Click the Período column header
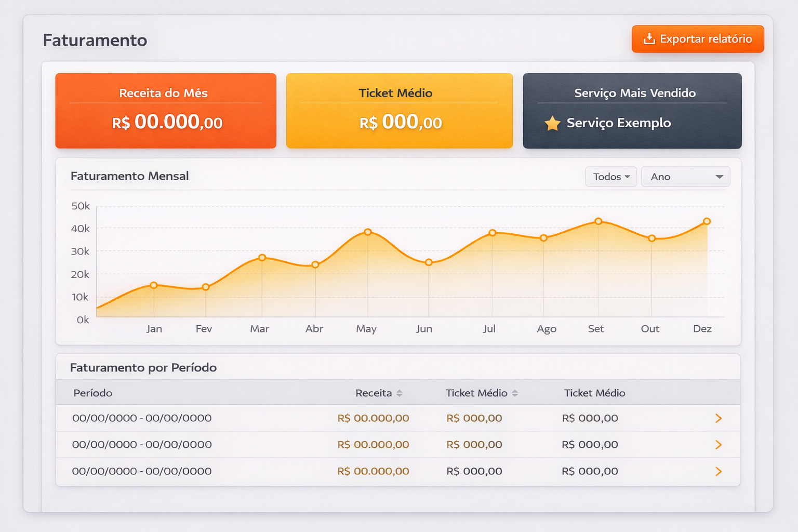The width and height of the screenshot is (798, 532). pyautogui.click(x=93, y=393)
